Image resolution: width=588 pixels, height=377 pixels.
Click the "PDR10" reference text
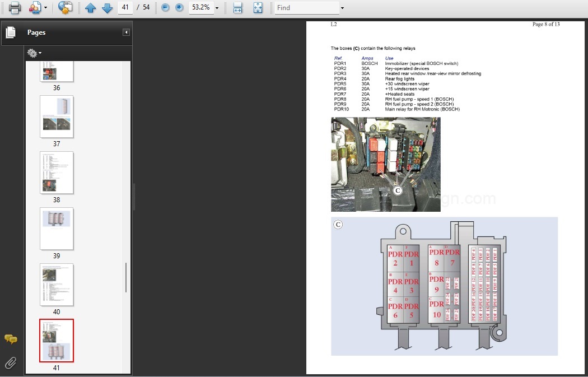coord(341,109)
